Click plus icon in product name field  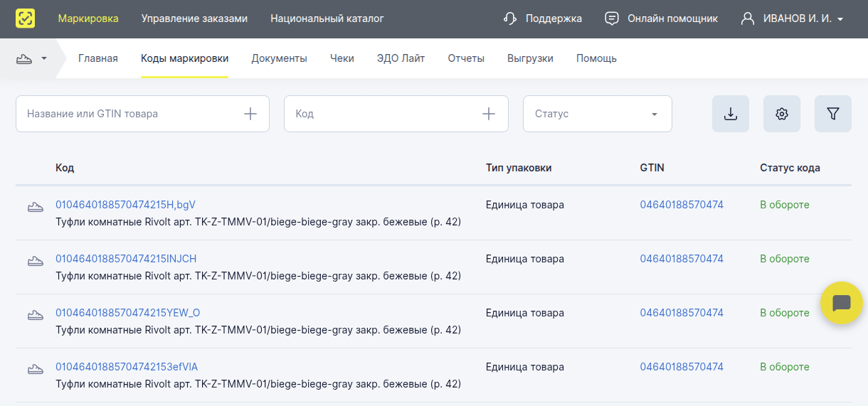[250, 114]
